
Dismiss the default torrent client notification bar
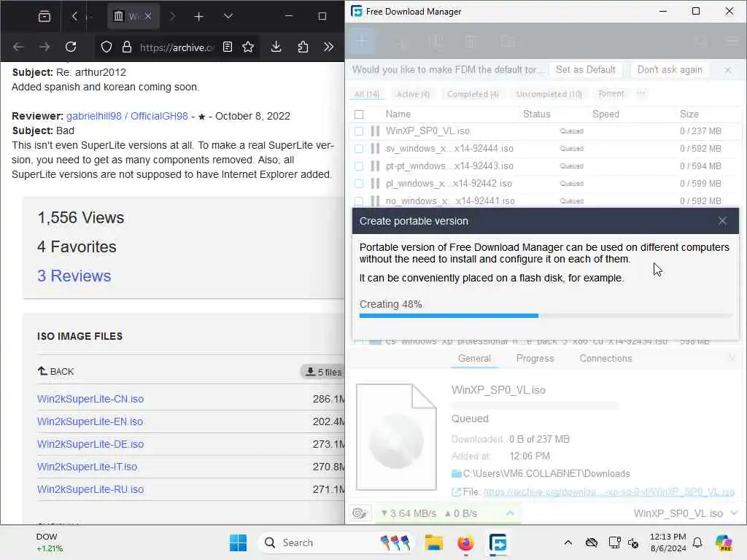click(x=727, y=70)
